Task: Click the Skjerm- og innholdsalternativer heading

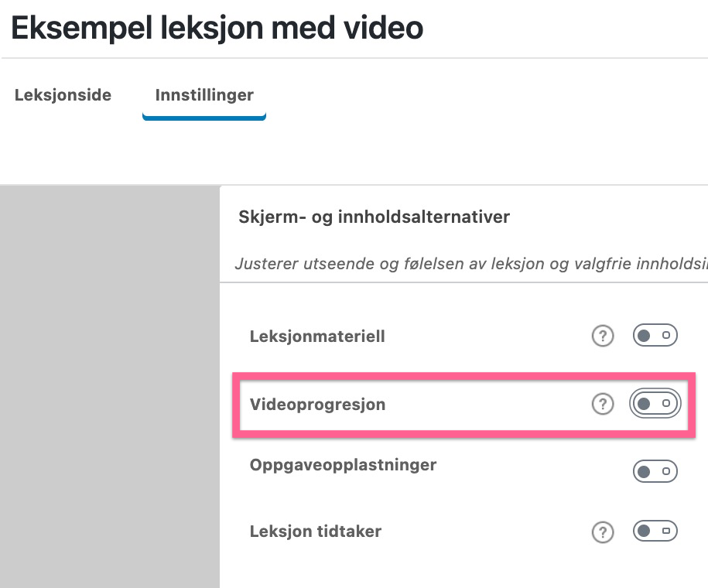Action: pyautogui.click(x=375, y=217)
